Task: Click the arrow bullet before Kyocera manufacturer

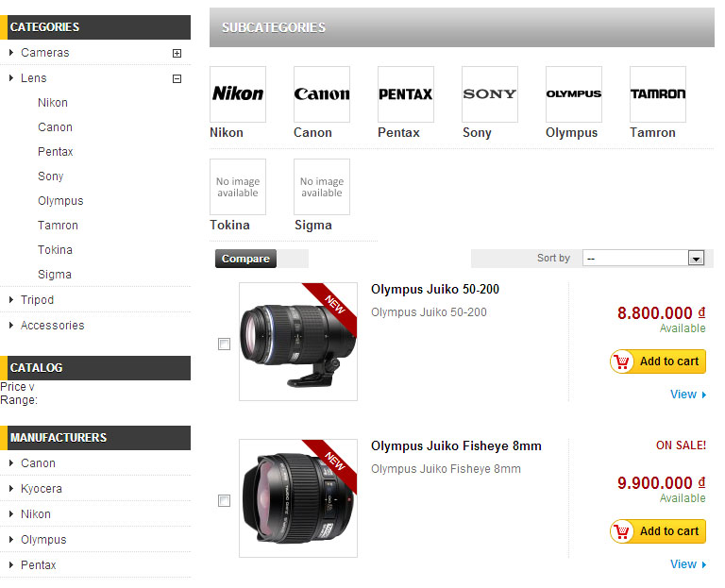Action: 11,489
